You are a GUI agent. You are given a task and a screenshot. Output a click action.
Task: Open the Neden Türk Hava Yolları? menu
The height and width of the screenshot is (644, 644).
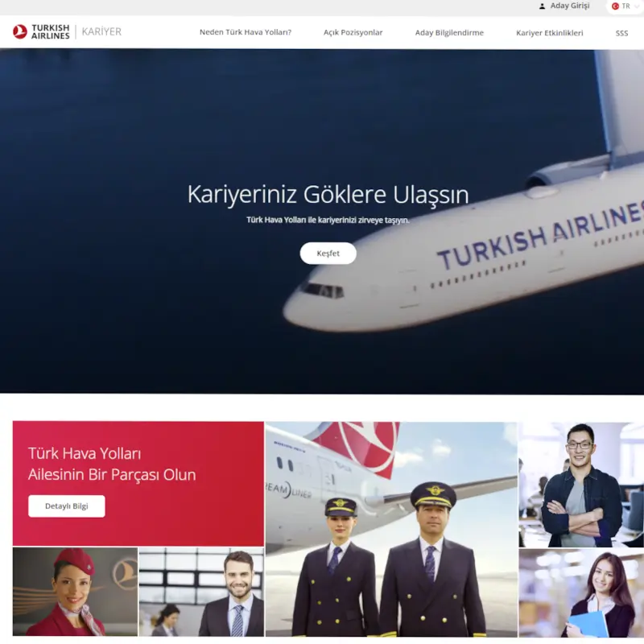tap(245, 33)
